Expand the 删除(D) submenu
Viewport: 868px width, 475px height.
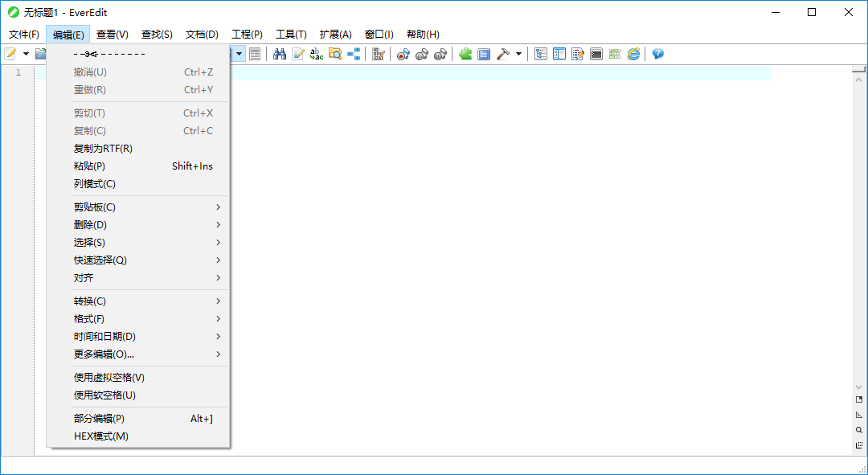point(138,225)
